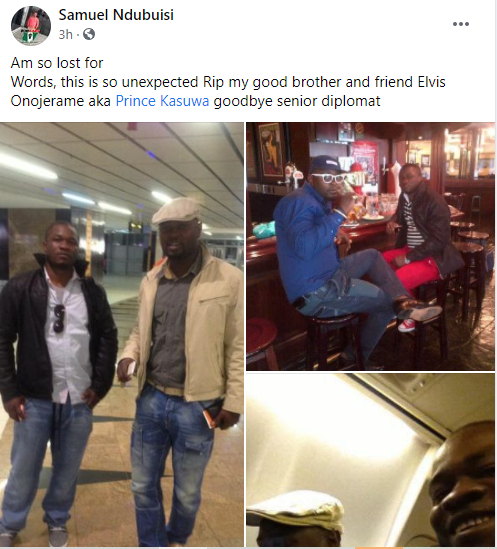Click the beige flat cap in airport photo
Screen dimensions: 497x549
(x=176, y=210)
